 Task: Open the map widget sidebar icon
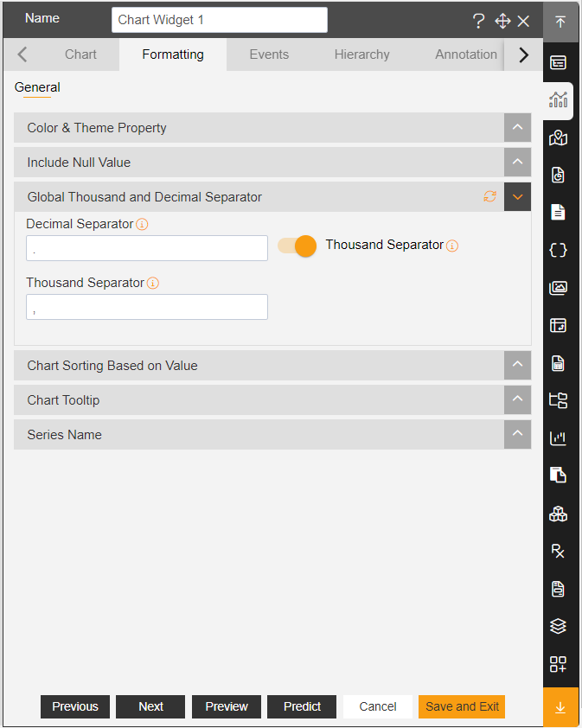[x=558, y=137]
